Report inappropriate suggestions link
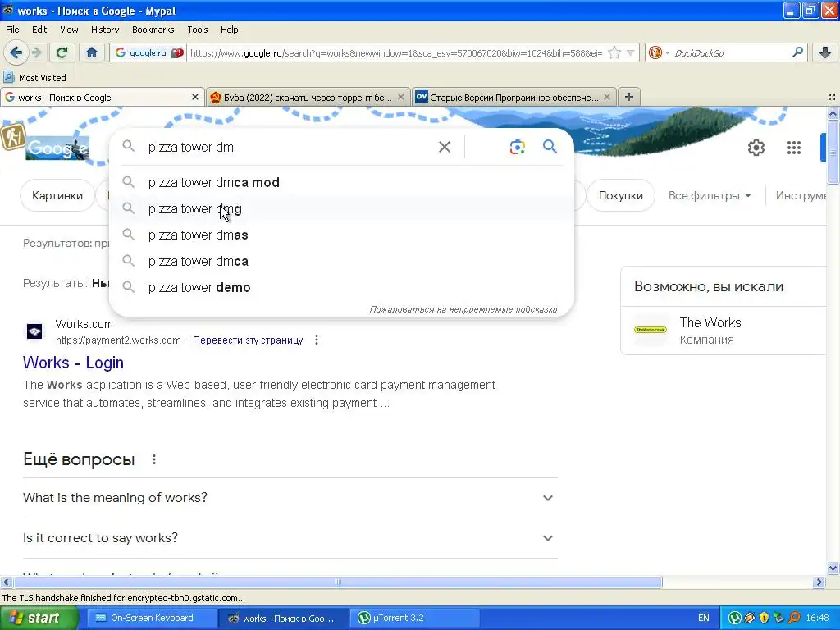 coord(463,309)
